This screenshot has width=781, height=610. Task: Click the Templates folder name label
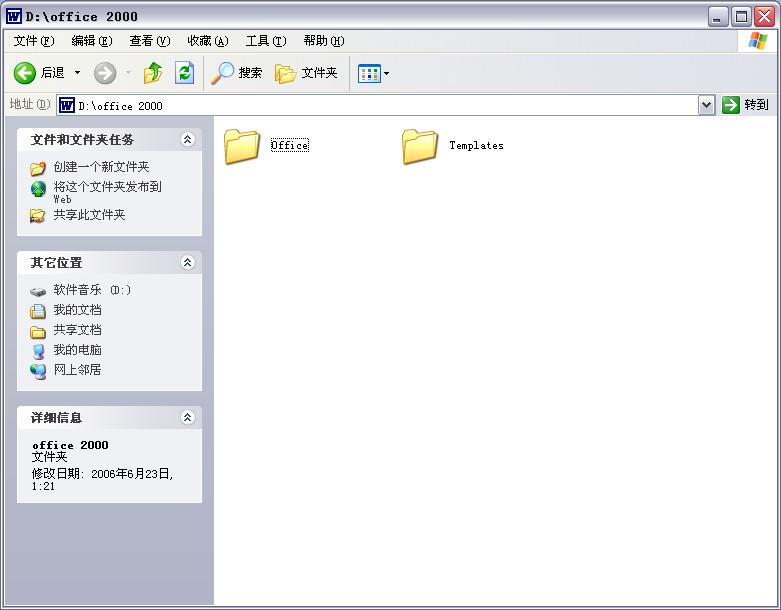(476, 145)
